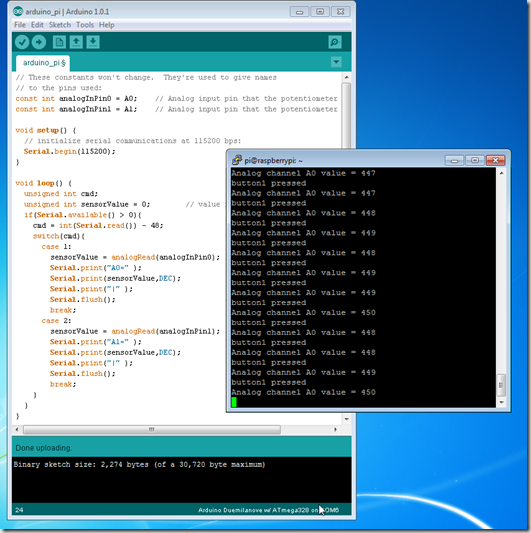
Task: Click the 'case 2:' line
Action: (56, 321)
